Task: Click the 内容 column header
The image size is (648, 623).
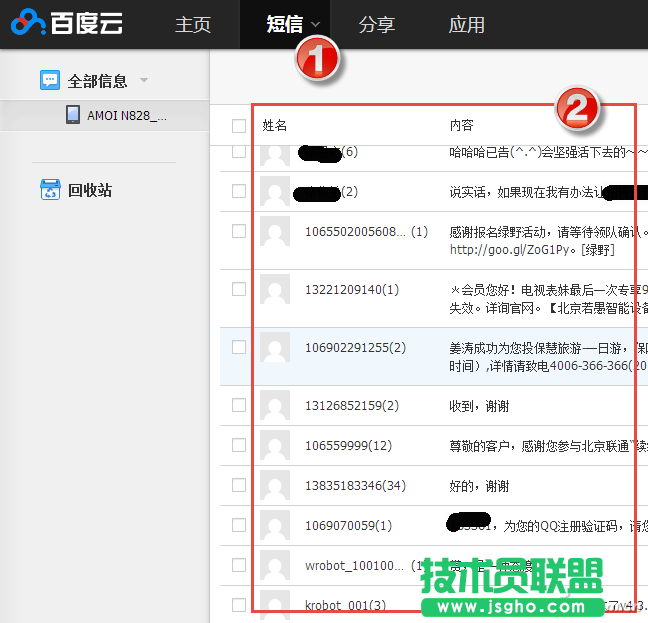Action: (461, 126)
